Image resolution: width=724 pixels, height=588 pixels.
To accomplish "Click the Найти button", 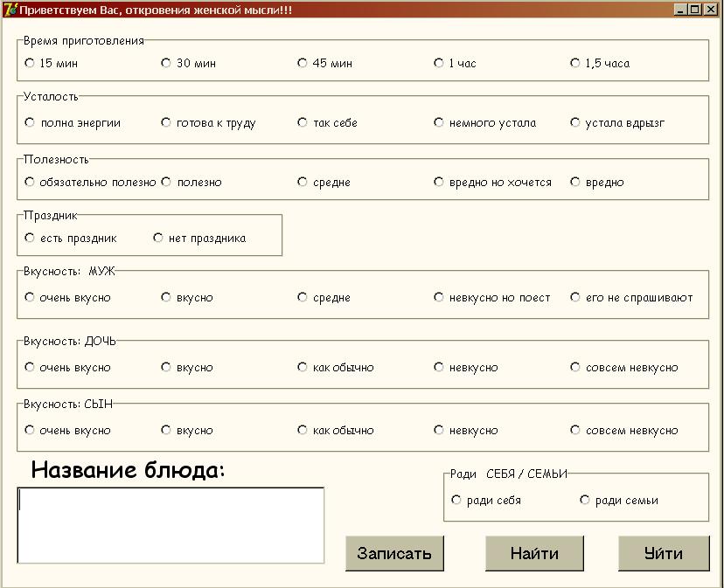I will pyautogui.click(x=534, y=553).
